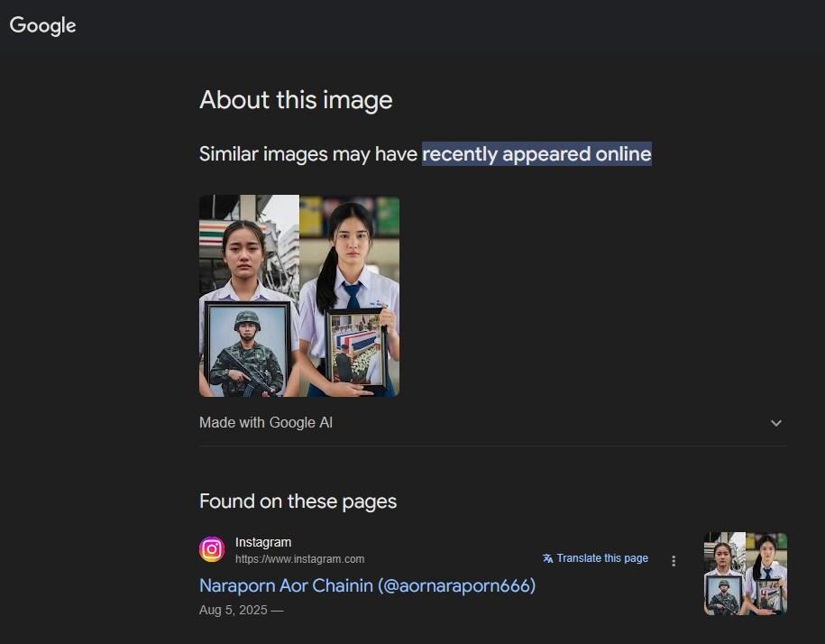Image resolution: width=825 pixels, height=644 pixels.
Task: Open the large similar image preview
Action: pos(299,296)
